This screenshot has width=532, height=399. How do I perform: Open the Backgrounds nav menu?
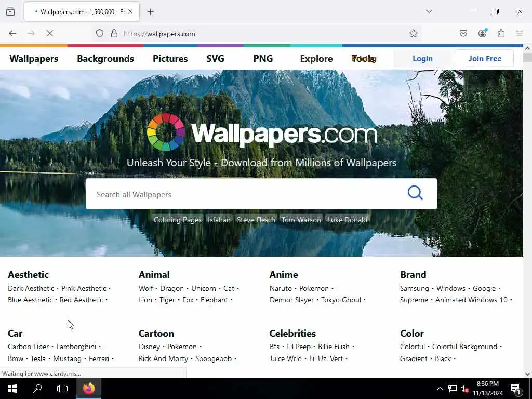(105, 59)
